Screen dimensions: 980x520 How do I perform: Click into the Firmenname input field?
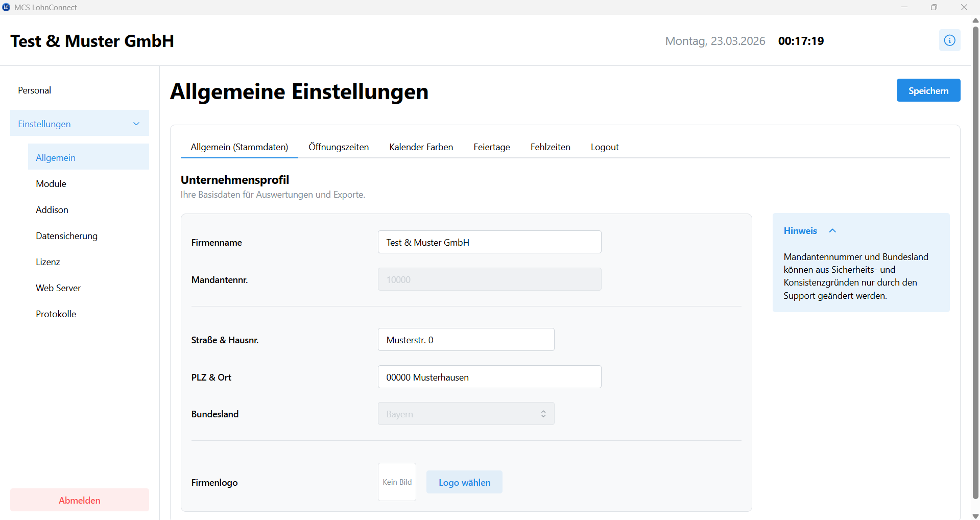489,242
